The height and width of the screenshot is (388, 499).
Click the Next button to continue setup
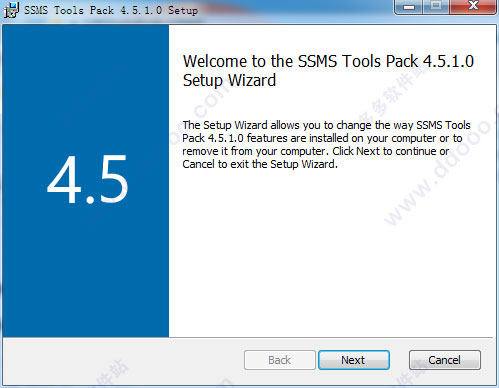click(354, 360)
